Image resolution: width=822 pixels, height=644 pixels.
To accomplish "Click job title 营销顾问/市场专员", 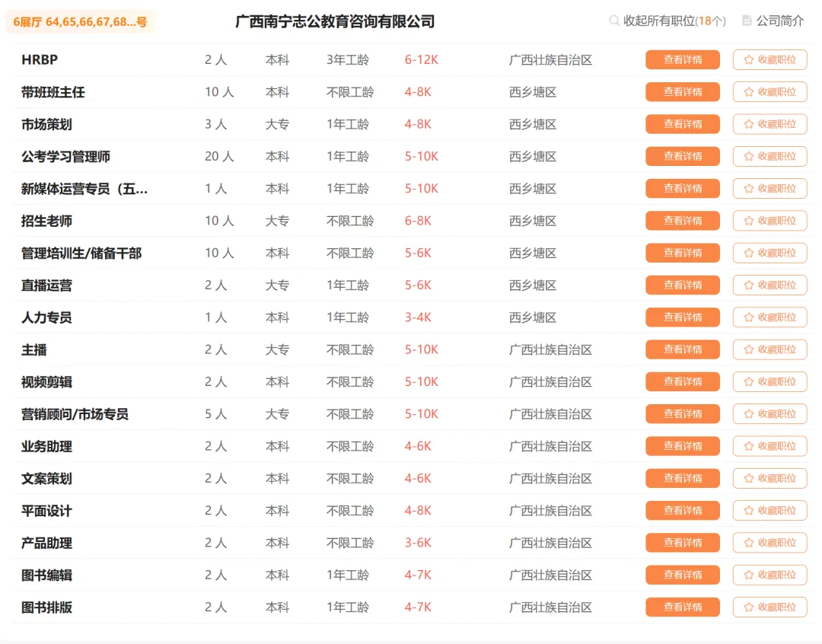I will coord(75,414).
